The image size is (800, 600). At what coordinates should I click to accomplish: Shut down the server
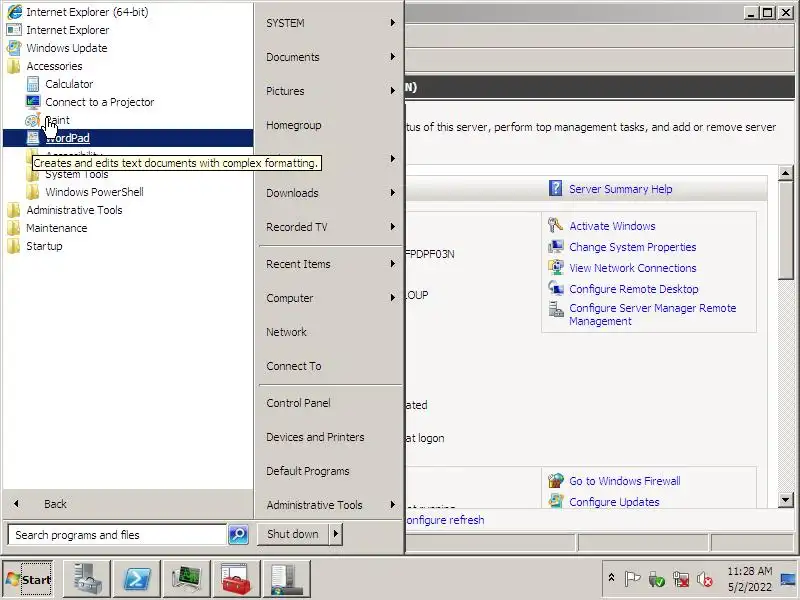[x=292, y=534]
